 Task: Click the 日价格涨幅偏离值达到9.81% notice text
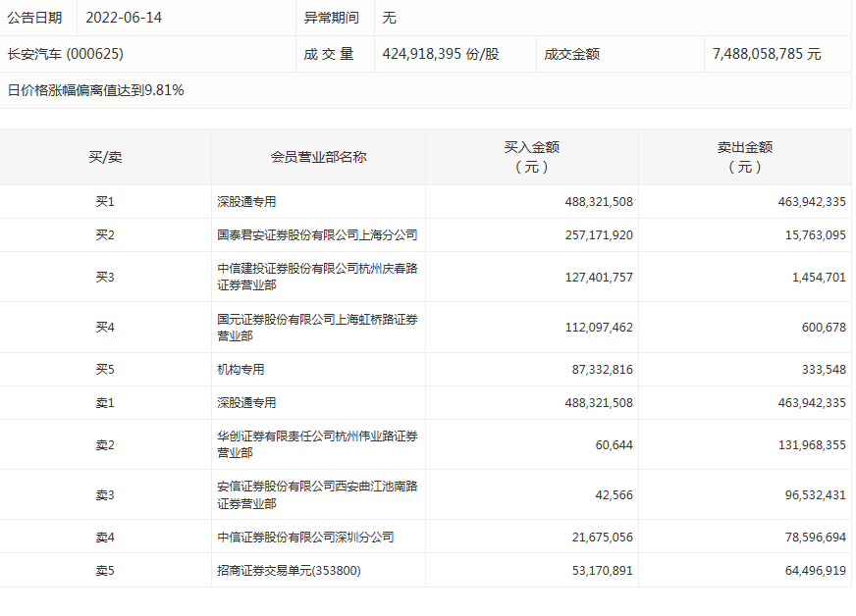[x=96, y=90]
